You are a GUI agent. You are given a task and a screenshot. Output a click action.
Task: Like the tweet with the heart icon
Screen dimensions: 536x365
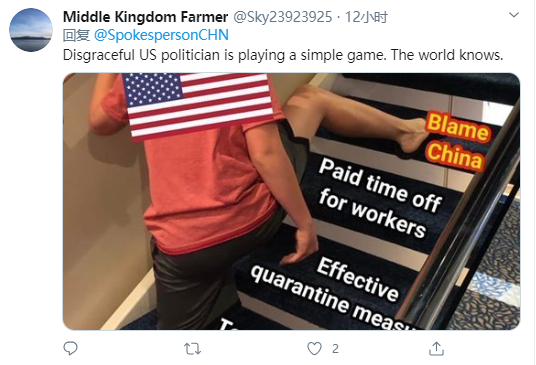314,349
